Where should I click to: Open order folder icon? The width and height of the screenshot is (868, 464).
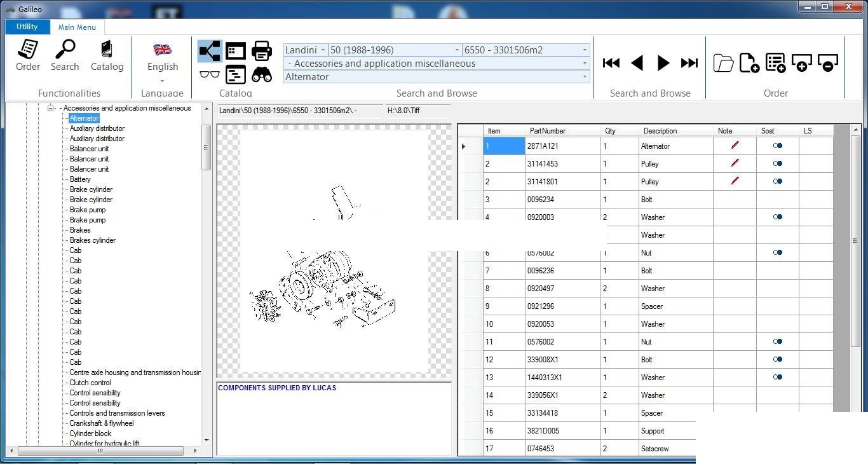pyautogui.click(x=723, y=63)
